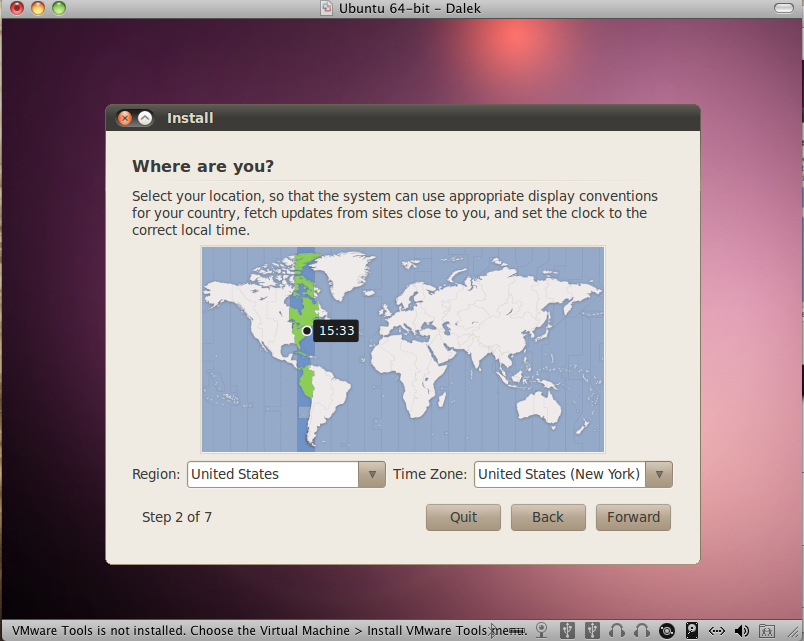
Task: Click the left USB device icon
Action: point(567,630)
